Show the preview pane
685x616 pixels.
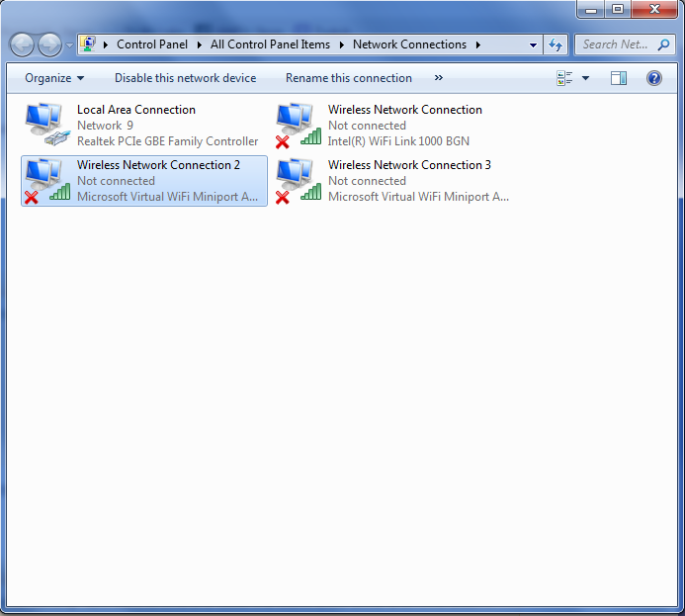619,78
